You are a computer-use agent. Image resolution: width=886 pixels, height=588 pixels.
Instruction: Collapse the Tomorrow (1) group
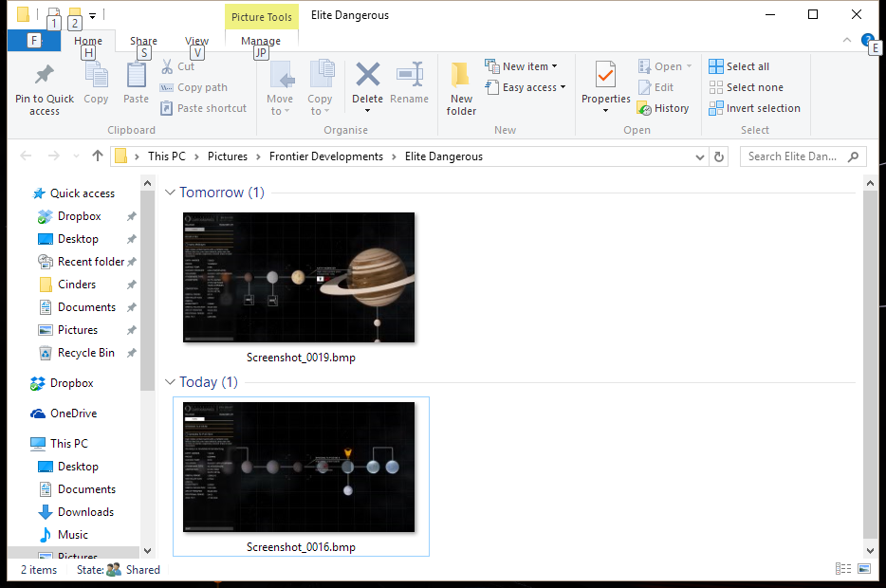170,192
